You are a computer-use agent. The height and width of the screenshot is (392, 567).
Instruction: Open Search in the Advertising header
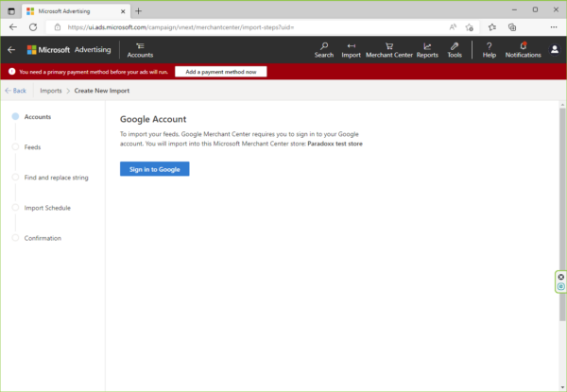pos(323,49)
